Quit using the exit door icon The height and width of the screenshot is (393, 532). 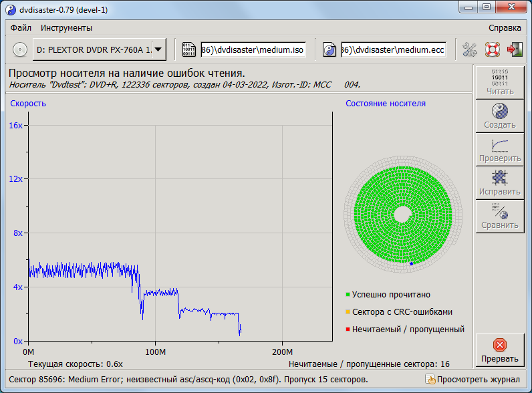point(515,49)
